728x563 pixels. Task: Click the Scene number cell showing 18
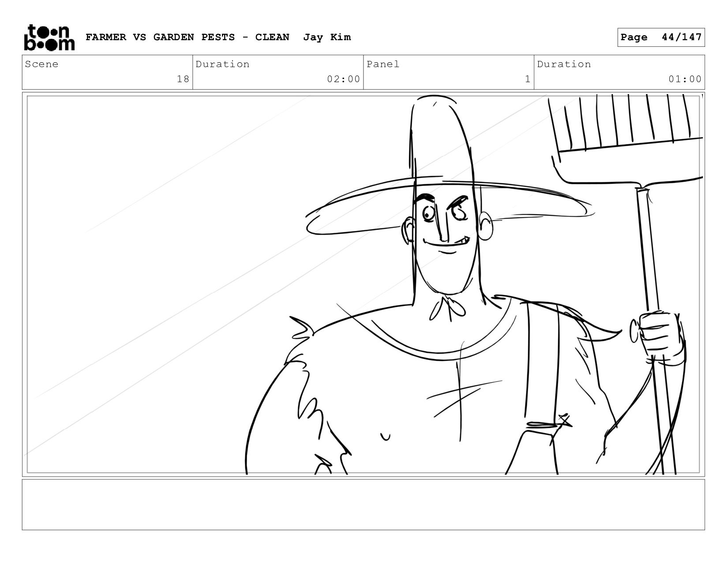[x=107, y=72]
